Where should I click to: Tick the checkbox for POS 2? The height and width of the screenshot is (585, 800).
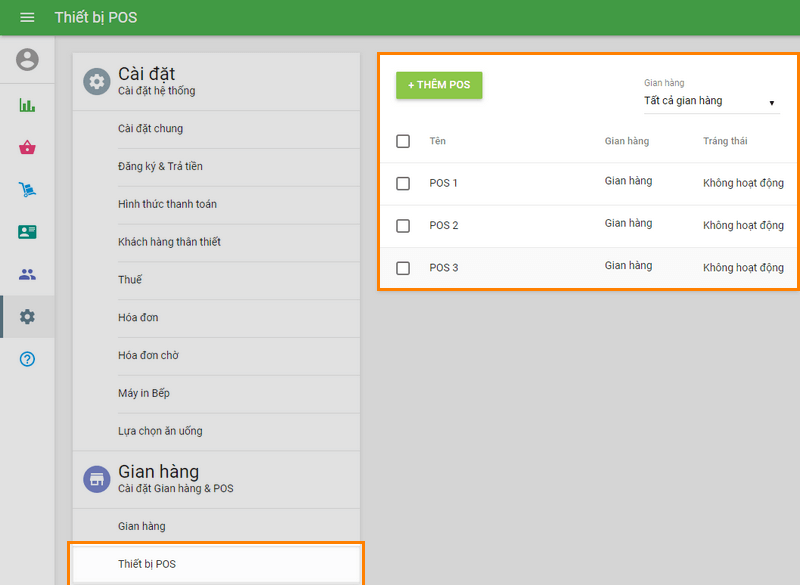point(403,226)
